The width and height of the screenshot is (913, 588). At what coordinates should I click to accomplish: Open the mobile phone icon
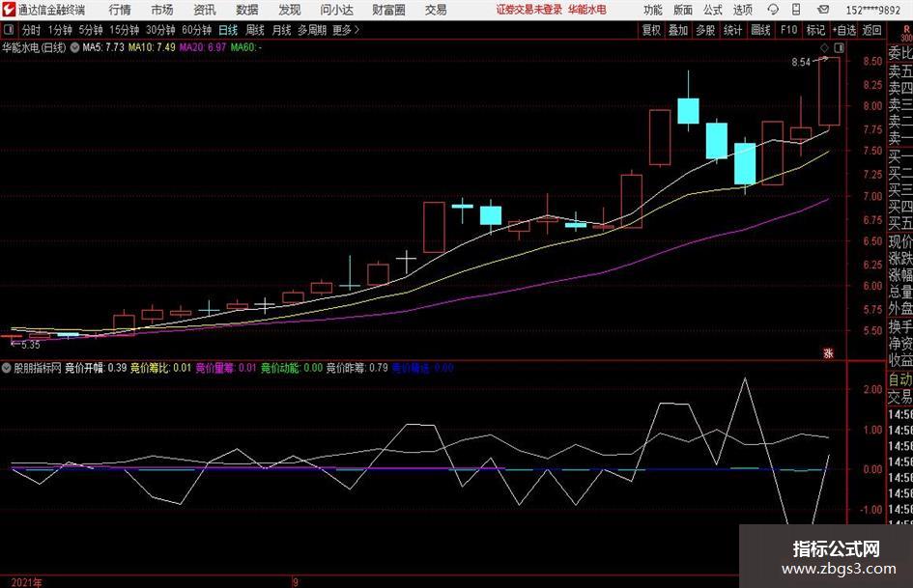click(x=796, y=10)
